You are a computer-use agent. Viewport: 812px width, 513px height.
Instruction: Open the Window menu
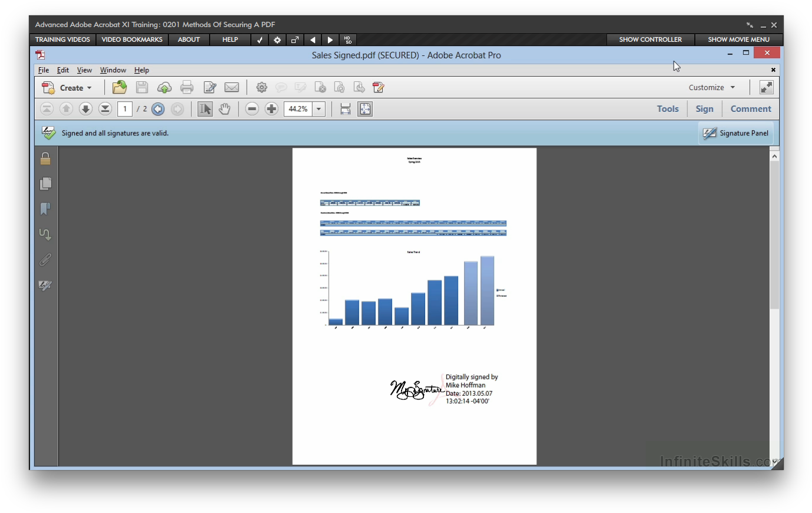(x=113, y=70)
